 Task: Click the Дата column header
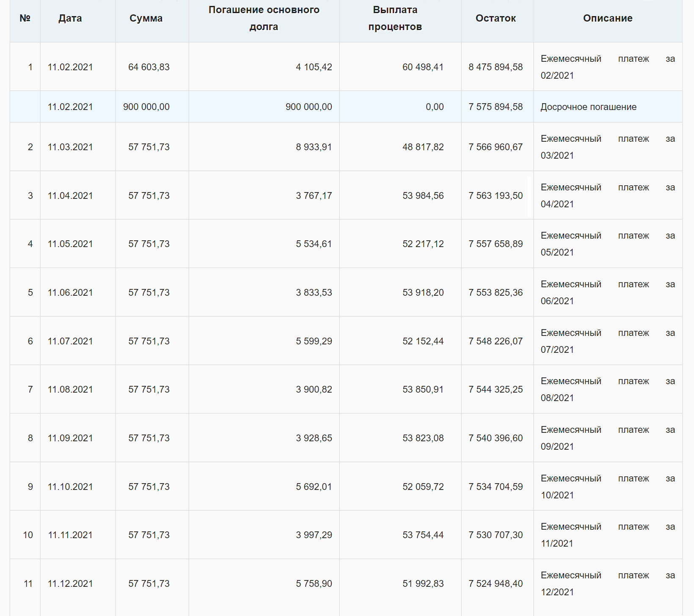coord(70,18)
